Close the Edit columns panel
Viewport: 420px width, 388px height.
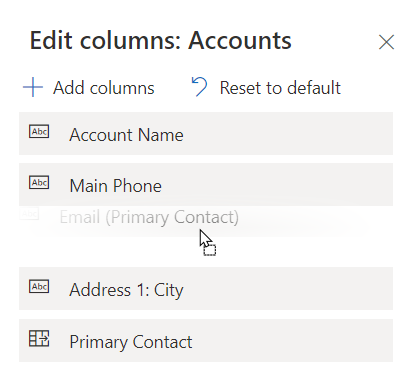point(386,42)
